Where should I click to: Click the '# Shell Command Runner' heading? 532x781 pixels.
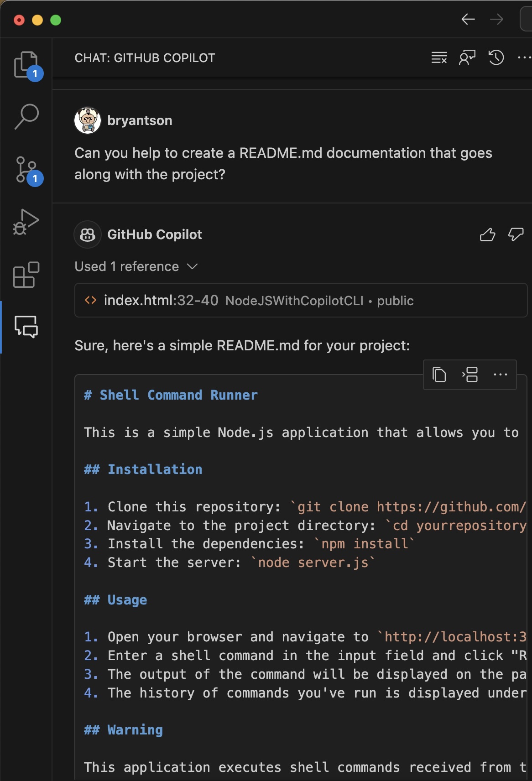tap(171, 395)
